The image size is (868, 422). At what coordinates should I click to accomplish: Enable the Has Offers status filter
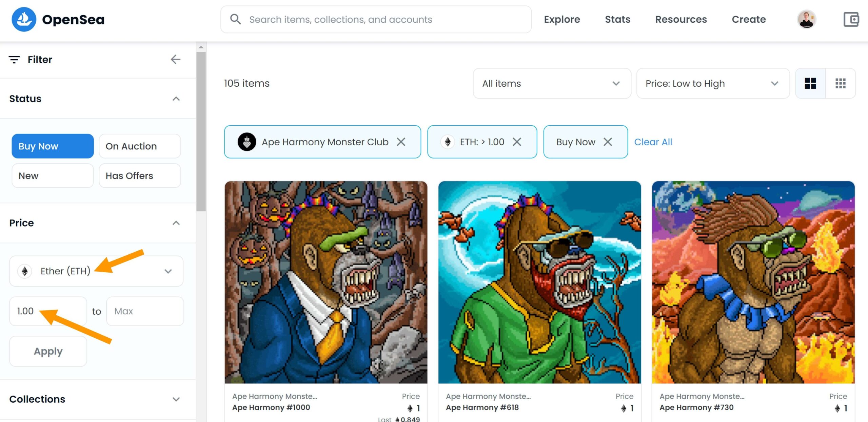pyautogui.click(x=140, y=176)
